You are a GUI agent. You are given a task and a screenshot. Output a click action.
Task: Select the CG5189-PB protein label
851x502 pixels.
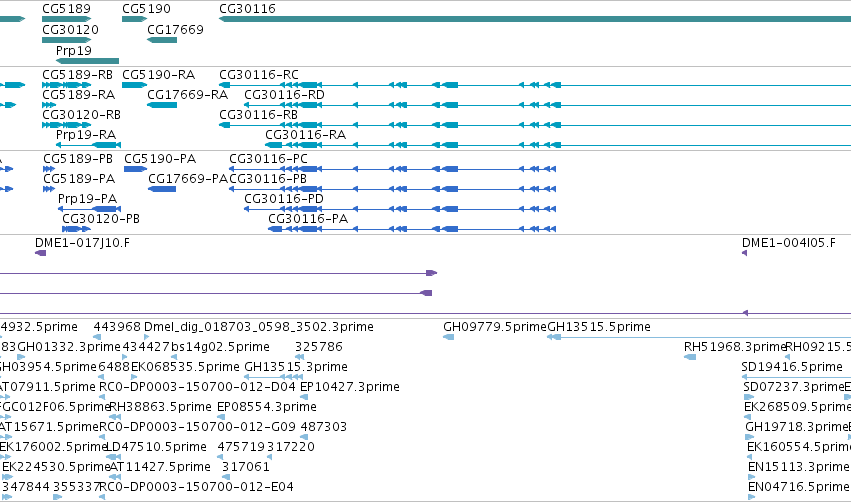pos(78,158)
